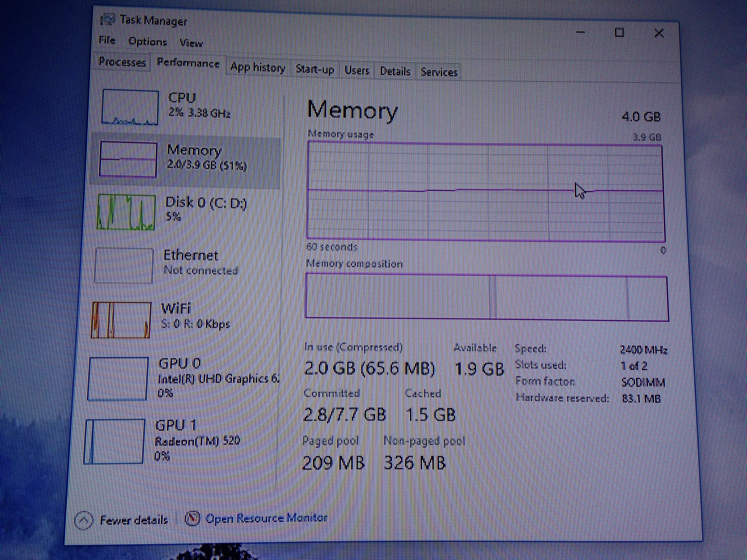Open the Options menu
The height and width of the screenshot is (560, 747).
[148, 41]
